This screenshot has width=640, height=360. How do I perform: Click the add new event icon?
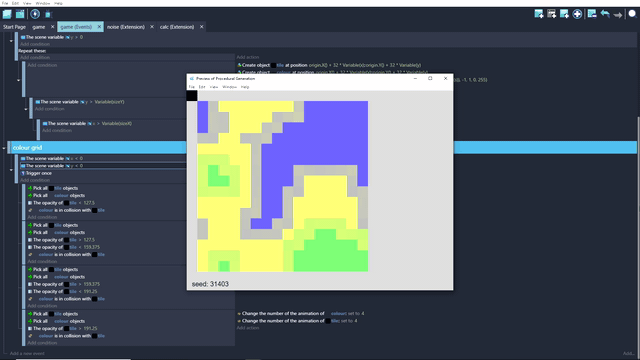click(539, 14)
